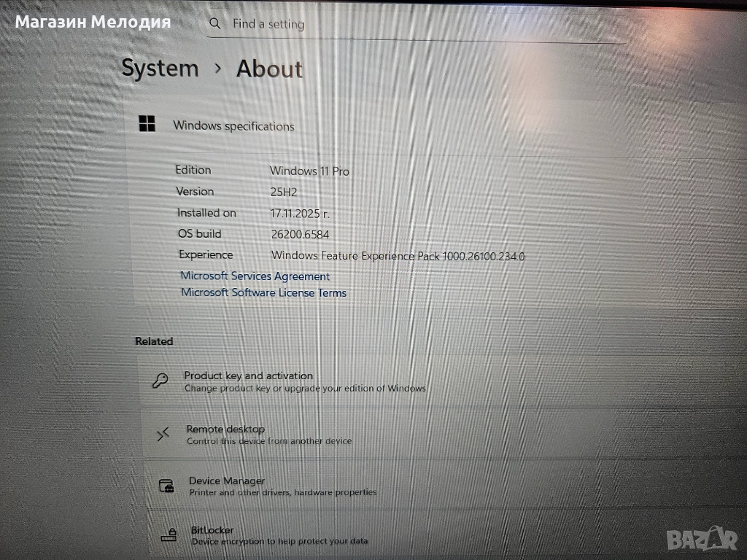
Task: Open BitLocker device encryption settings
Action: click(212, 531)
